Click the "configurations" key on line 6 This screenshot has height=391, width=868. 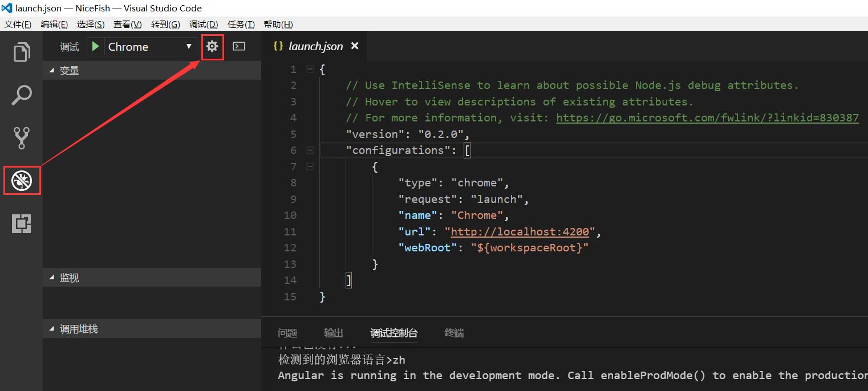[399, 150]
